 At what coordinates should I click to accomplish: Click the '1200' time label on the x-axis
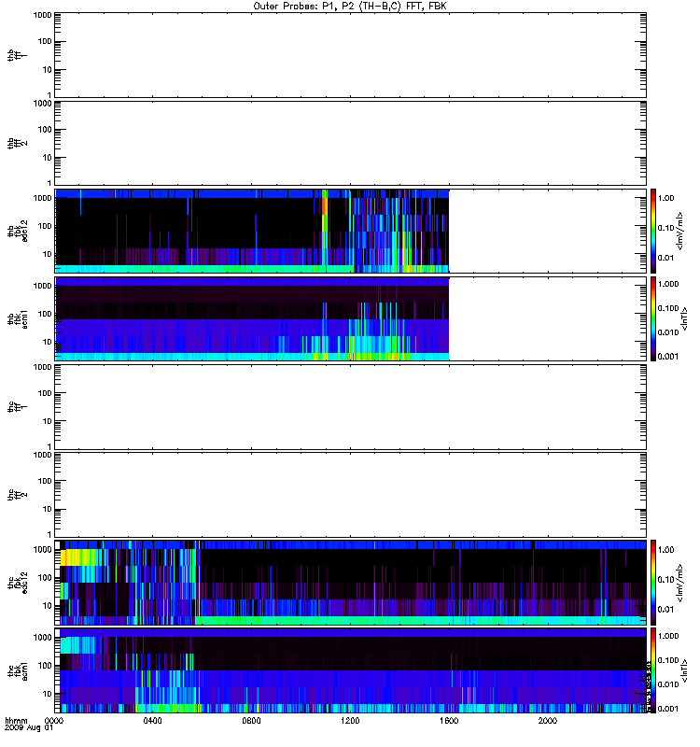(x=350, y=721)
